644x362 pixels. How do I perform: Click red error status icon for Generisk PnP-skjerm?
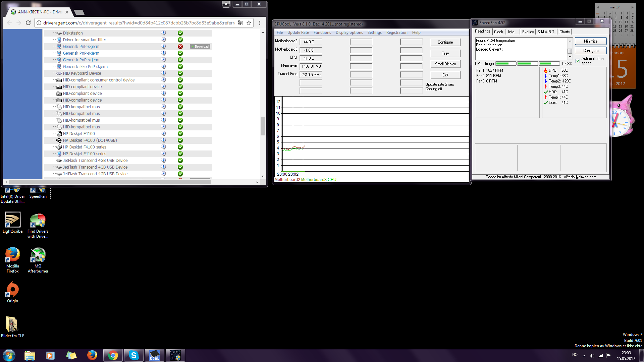pos(180,47)
